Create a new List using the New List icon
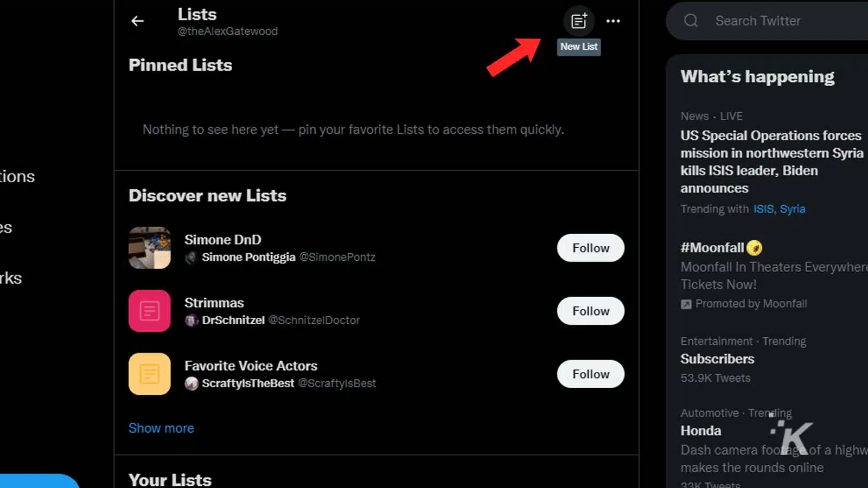Screen dimensions: 868x488 coord(579,21)
